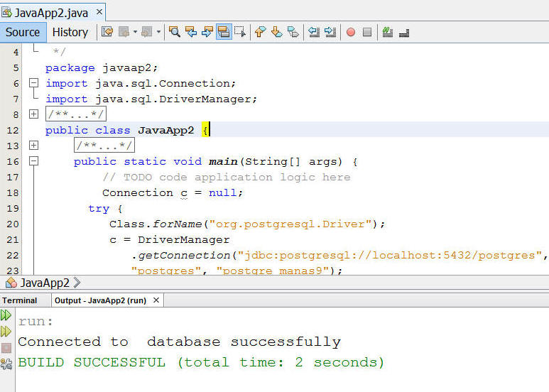Image resolution: width=549 pixels, height=392 pixels.
Task: Click Previous Bookmark icon
Action: point(260,32)
